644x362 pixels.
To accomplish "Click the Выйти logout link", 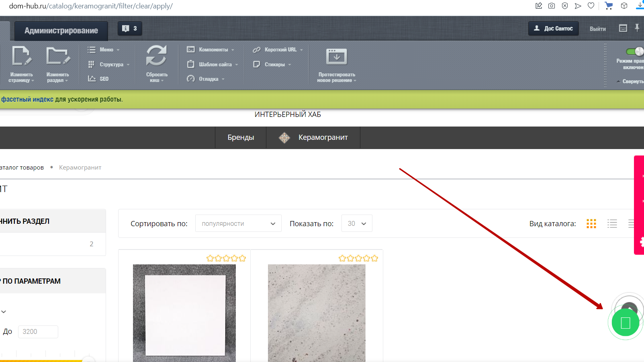I will point(597,29).
